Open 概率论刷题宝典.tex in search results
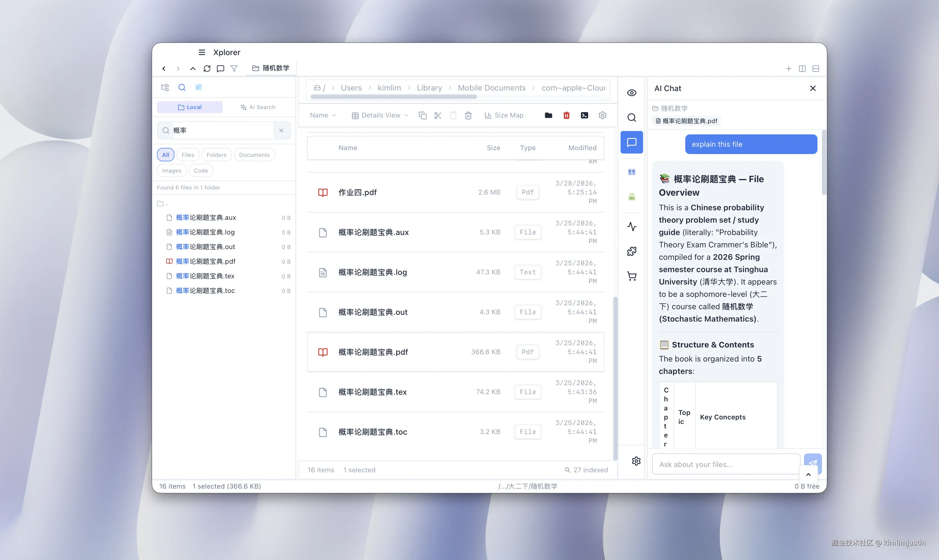This screenshot has height=560, width=939. (x=205, y=276)
